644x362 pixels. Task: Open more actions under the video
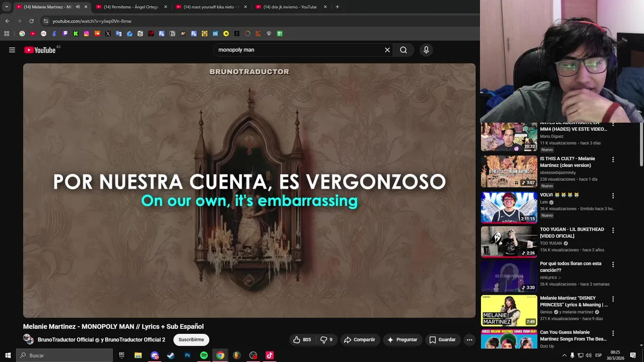[x=469, y=340]
